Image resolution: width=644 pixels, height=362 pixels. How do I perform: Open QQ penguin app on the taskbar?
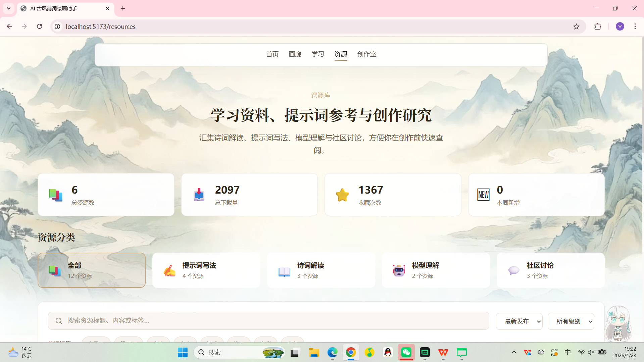pyautogui.click(x=388, y=353)
